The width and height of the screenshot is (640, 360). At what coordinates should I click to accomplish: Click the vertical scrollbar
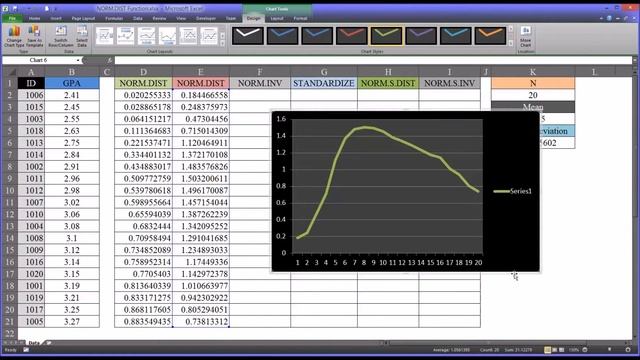coord(635,204)
